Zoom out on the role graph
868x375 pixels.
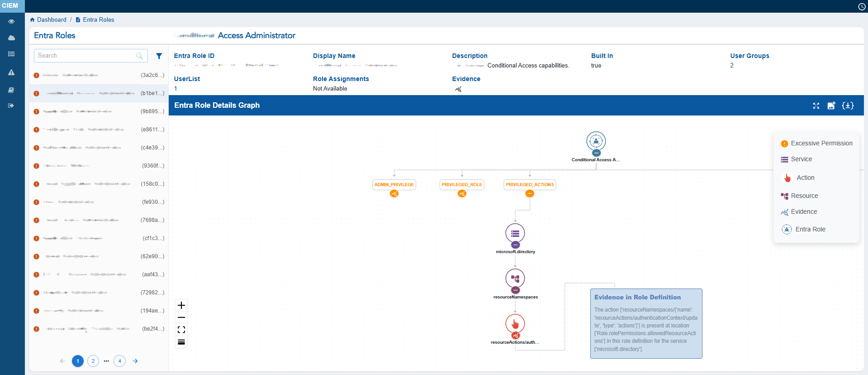[181, 317]
